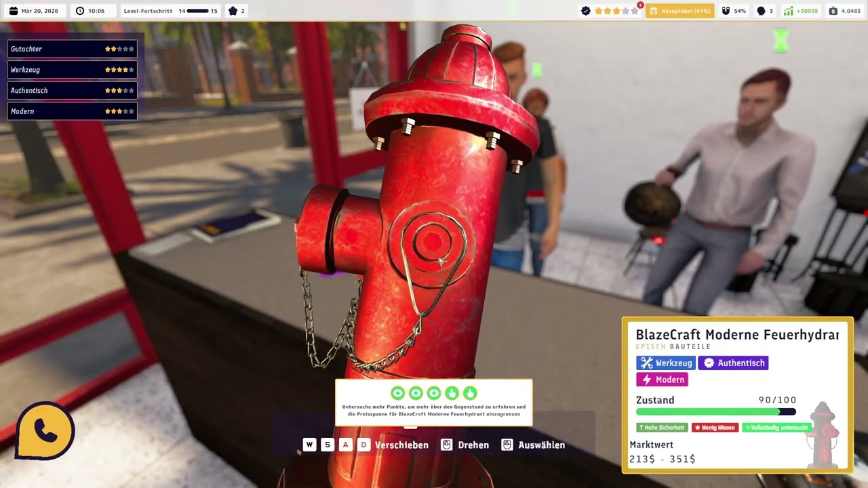Select the third green eye inspection point
The width and height of the screenshot is (868, 488).
click(x=434, y=393)
